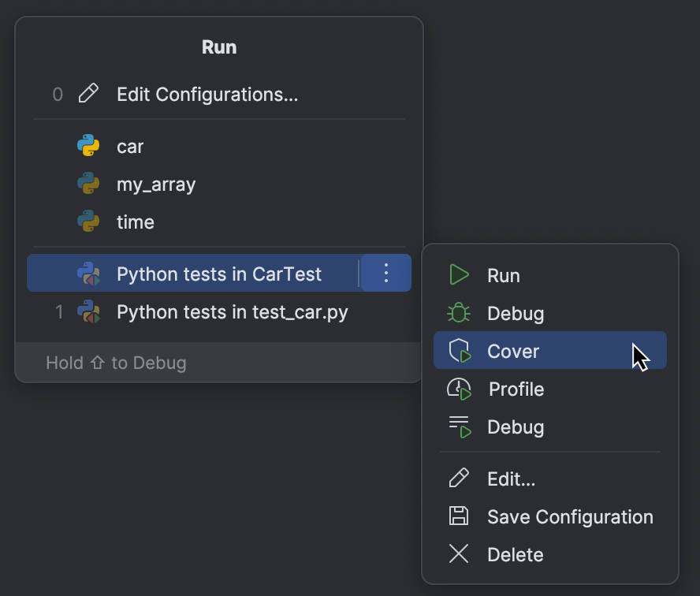Select Run from the context menu

tap(504, 275)
